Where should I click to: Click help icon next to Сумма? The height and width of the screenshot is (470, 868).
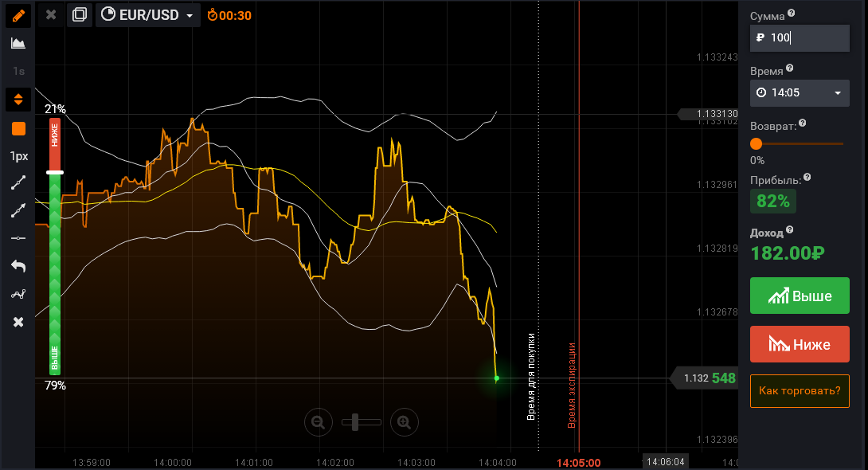click(x=791, y=14)
